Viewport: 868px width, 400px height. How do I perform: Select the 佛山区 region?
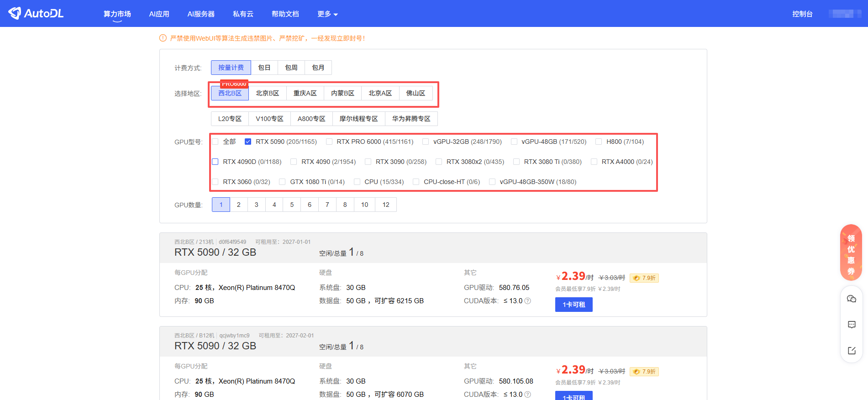[416, 93]
